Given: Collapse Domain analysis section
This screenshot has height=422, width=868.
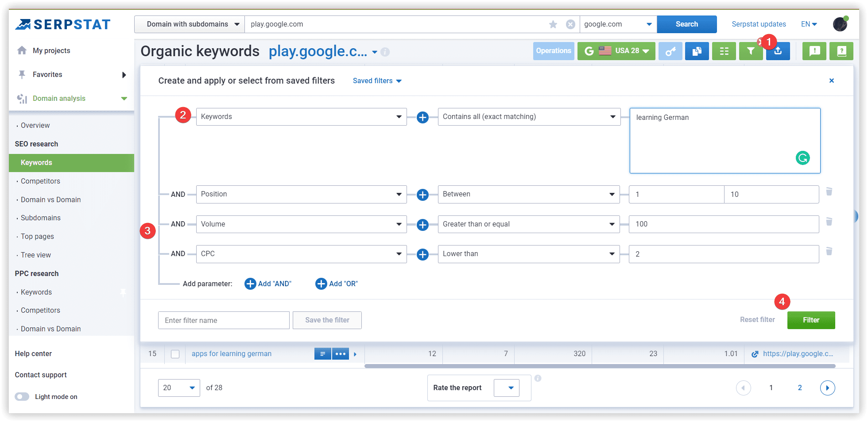Looking at the screenshot, I should pos(124,99).
